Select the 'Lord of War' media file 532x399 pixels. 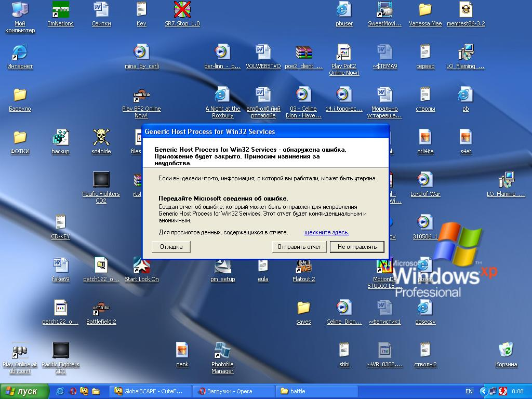click(x=425, y=180)
